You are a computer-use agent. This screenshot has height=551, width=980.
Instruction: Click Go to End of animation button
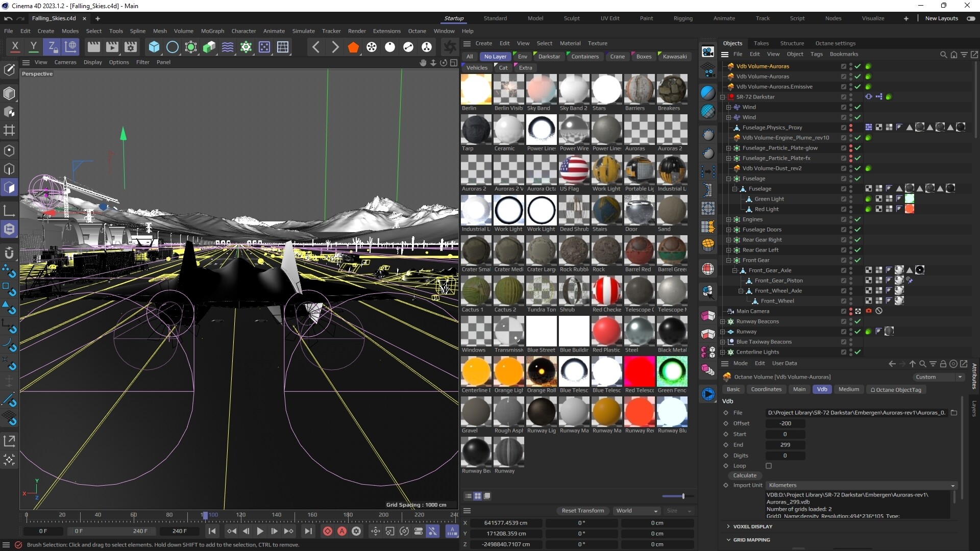tap(308, 531)
